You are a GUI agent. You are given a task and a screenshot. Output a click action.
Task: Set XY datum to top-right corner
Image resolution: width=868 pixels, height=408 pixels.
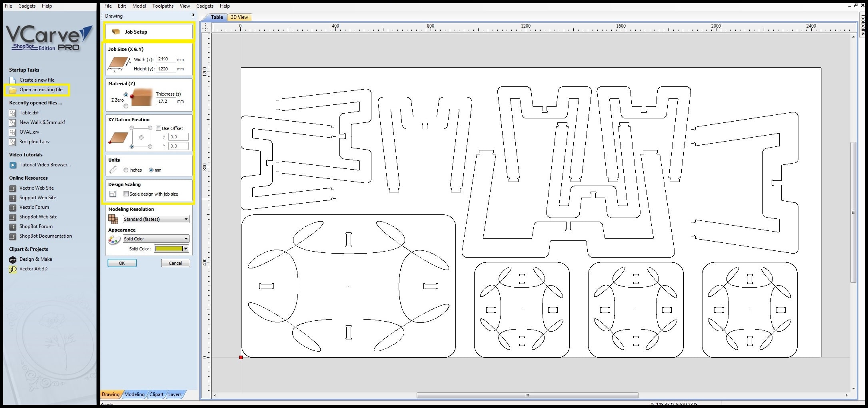click(150, 128)
